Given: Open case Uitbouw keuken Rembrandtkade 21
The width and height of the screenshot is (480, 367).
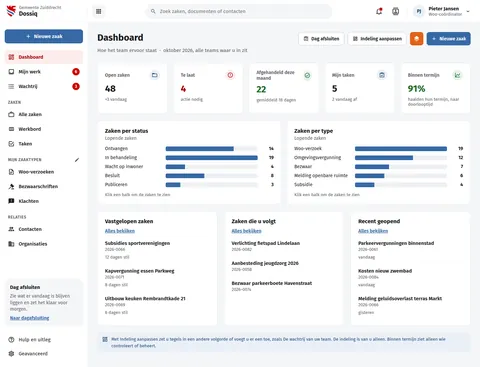Looking at the screenshot, I should (x=145, y=299).
